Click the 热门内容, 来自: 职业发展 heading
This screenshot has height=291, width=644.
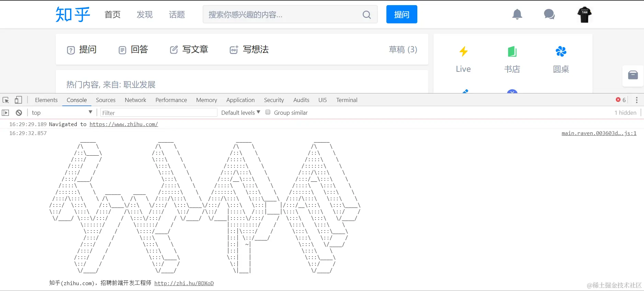[x=111, y=85]
